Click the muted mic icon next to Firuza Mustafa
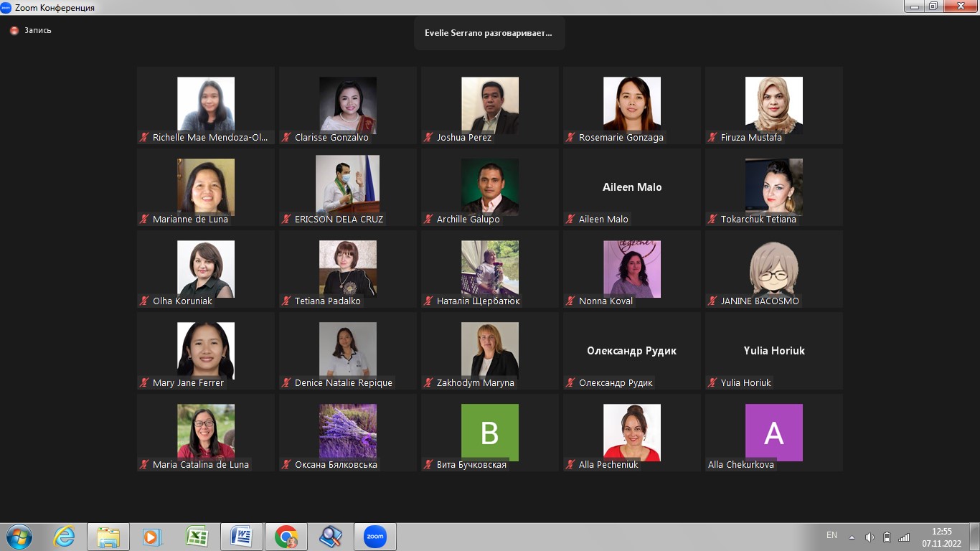980x551 pixels. coord(712,137)
